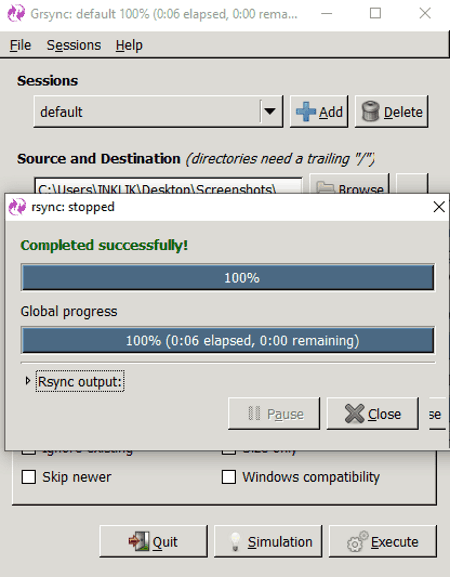The height and width of the screenshot is (577, 450).
Task: Click the trash can Delete icon
Action: pos(370,111)
